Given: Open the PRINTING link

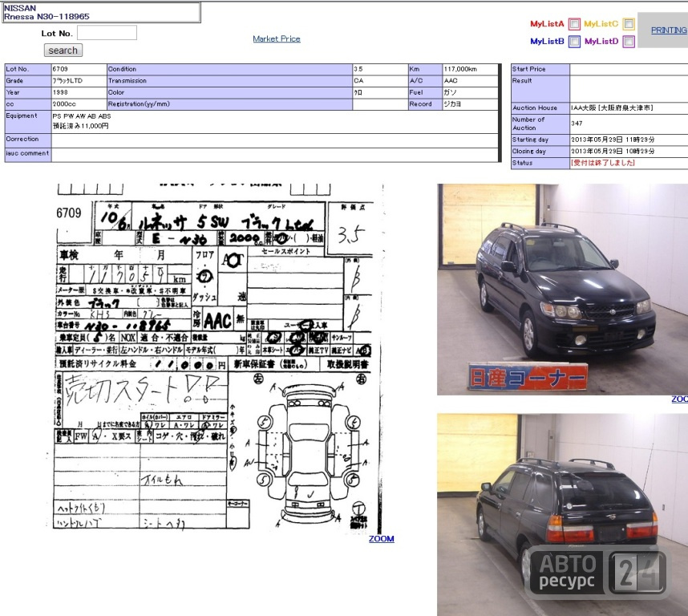Looking at the screenshot, I should [x=669, y=30].
